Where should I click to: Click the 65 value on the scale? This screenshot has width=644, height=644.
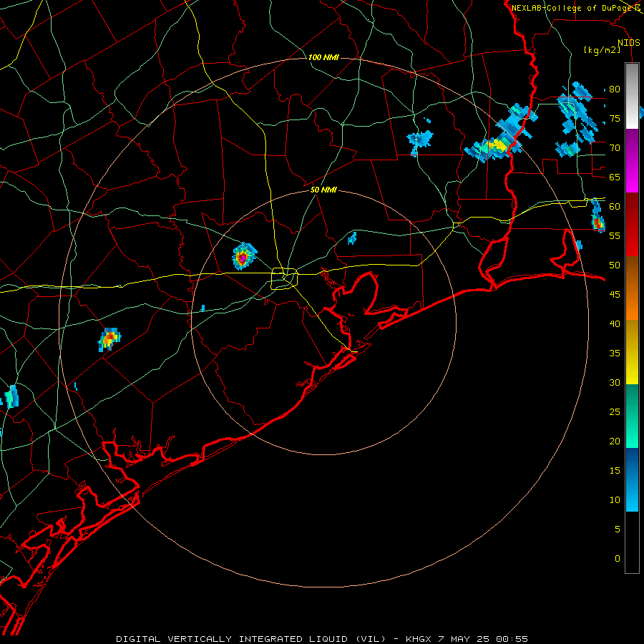click(x=615, y=177)
